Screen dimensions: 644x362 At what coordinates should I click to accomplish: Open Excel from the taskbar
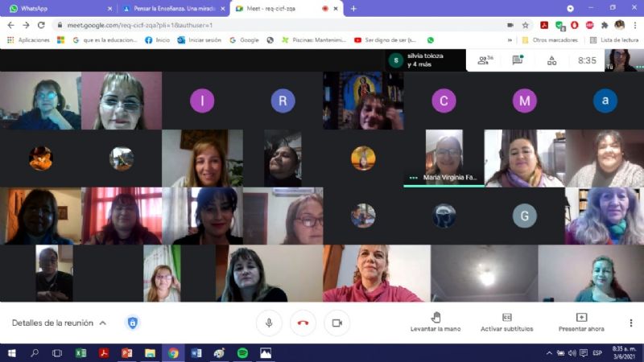(x=80, y=353)
